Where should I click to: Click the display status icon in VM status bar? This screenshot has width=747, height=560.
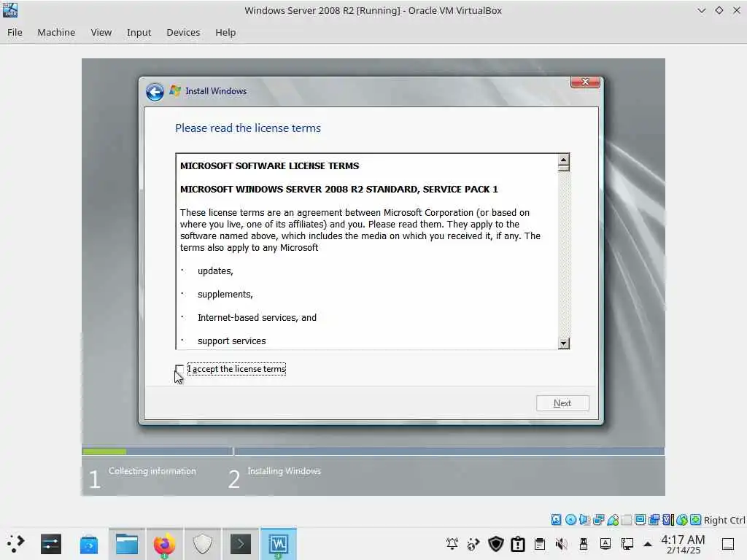point(640,519)
